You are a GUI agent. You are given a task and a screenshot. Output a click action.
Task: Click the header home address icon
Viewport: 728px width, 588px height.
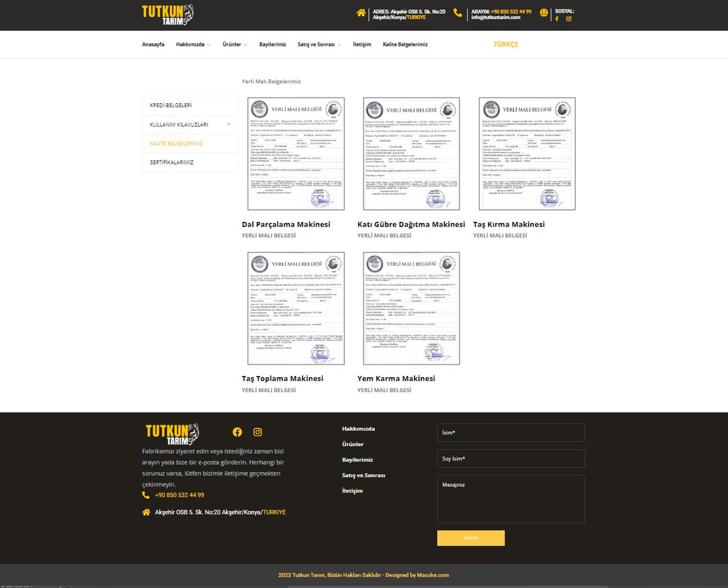[361, 13]
